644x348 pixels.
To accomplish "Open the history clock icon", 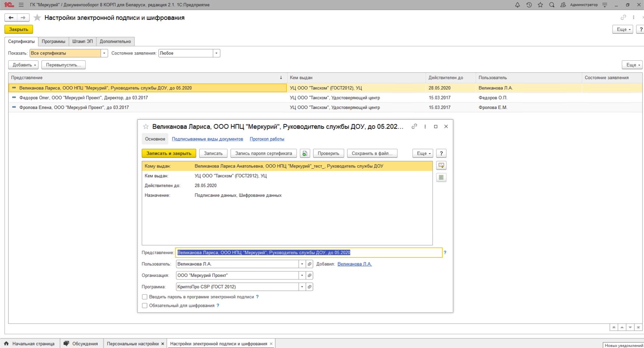I will click(529, 5).
